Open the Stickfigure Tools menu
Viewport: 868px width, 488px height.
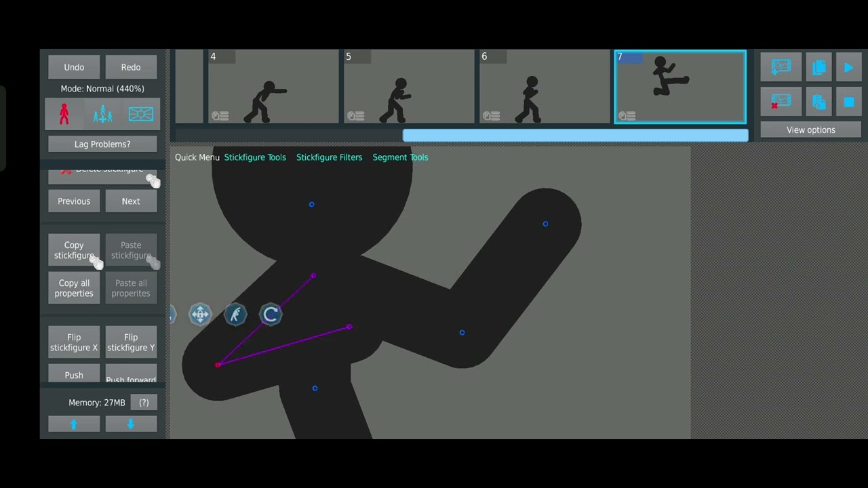coord(255,157)
